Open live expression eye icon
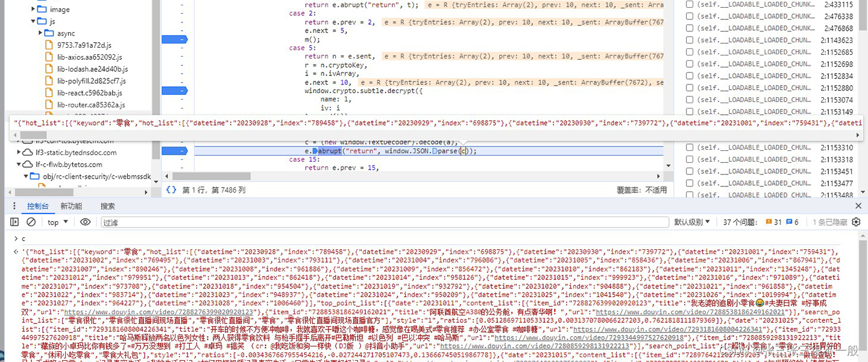This screenshot has width=868, height=362. (x=85, y=222)
